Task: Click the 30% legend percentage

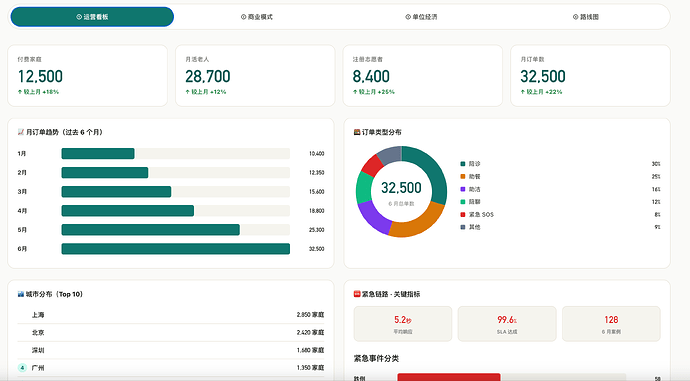Action: tap(656, 164)
